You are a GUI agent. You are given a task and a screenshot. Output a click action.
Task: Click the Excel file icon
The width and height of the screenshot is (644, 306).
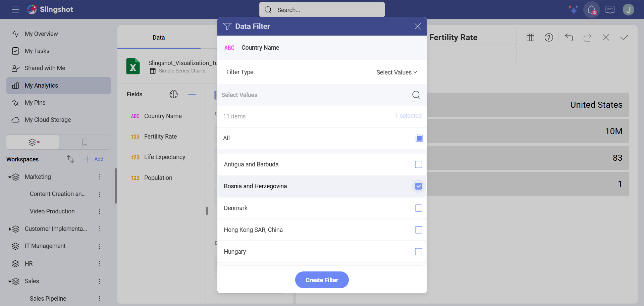133,66
